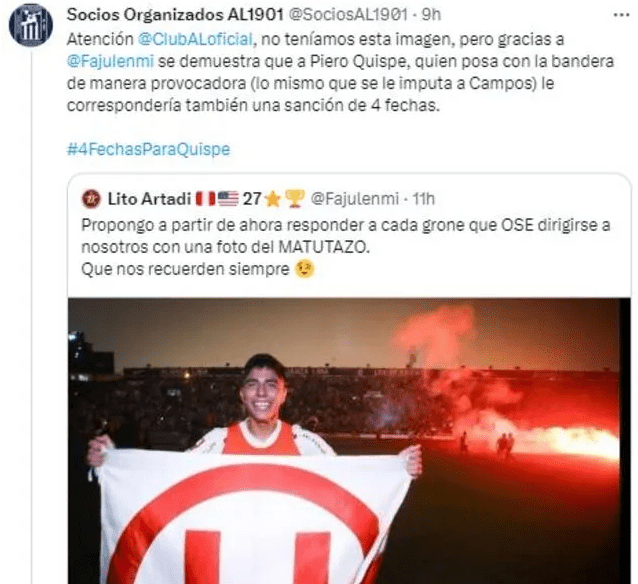Click the Socios Organizados AL1901 display name
The image size is (638, 584).
175,15
